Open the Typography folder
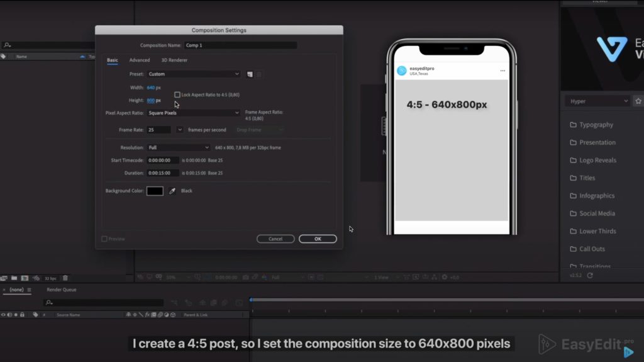Viewport: 644px width, 362px height. click(x=591, y=125)
